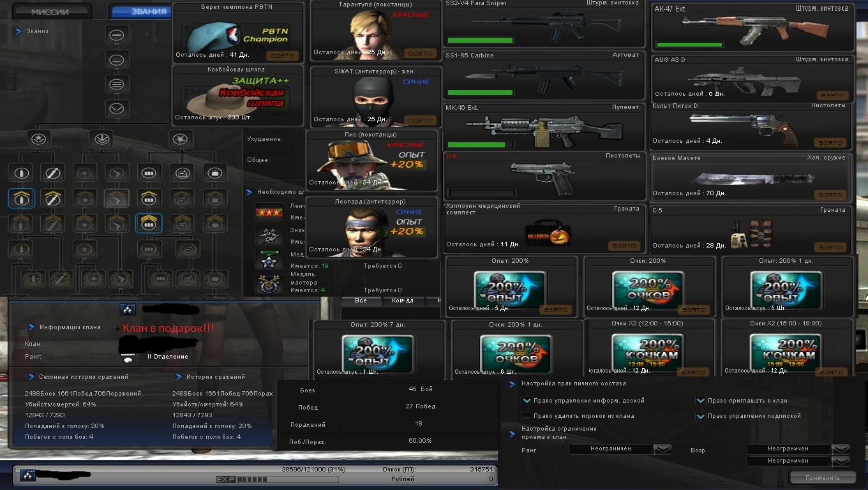Click the single-bar rank icon atop the tree

[116, 35]
